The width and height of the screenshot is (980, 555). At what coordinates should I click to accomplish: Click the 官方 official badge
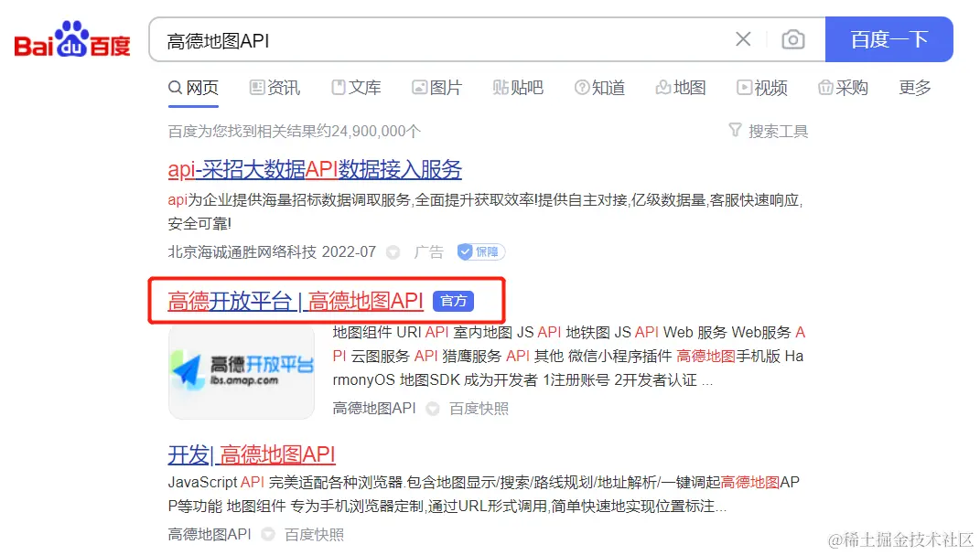453,301
